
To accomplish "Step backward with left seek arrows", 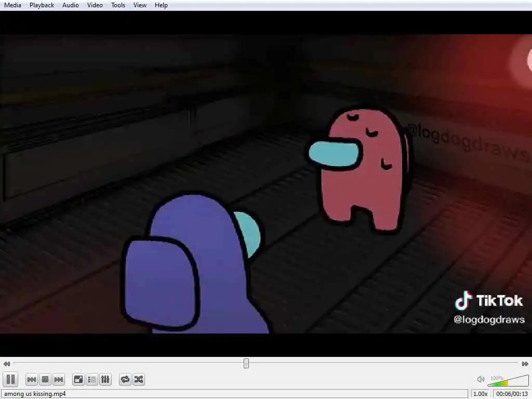I will tap(6, 364).
